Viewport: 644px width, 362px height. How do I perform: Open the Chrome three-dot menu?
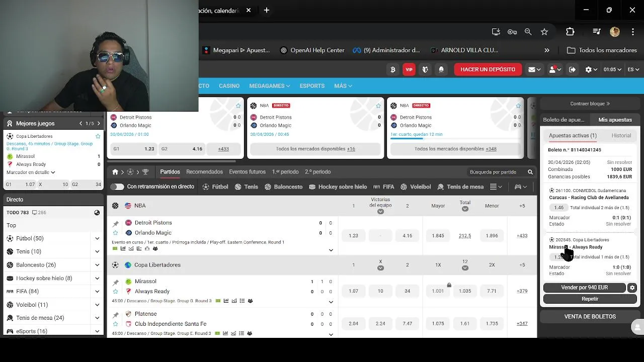click(x=633, y=32)
